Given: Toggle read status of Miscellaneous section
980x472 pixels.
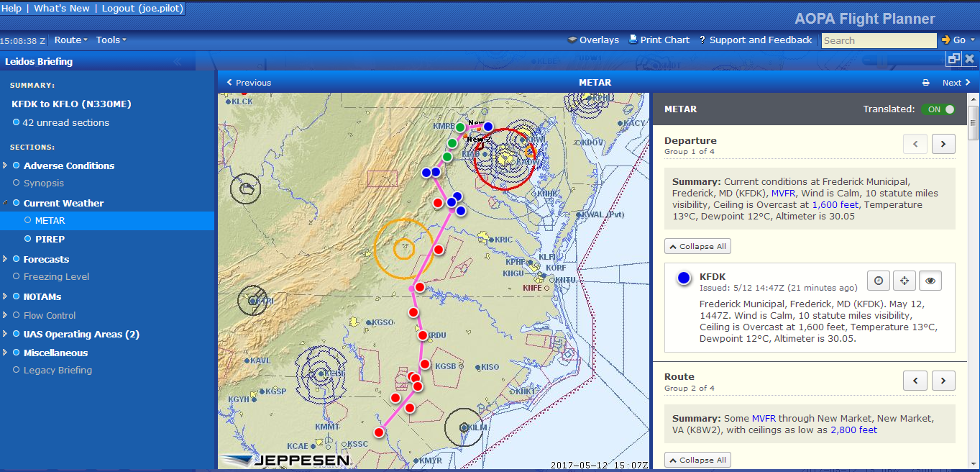Looking at the screenshot, I should click(17, 353).
